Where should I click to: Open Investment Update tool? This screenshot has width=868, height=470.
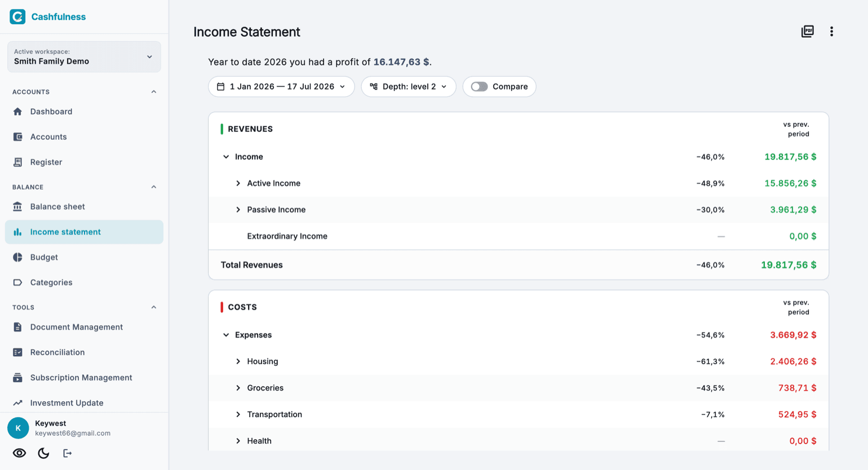84,403
